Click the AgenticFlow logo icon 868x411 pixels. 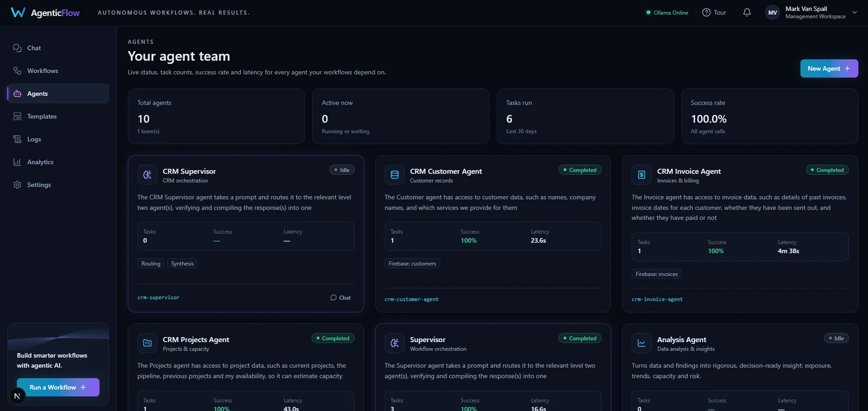coord(18,12)
